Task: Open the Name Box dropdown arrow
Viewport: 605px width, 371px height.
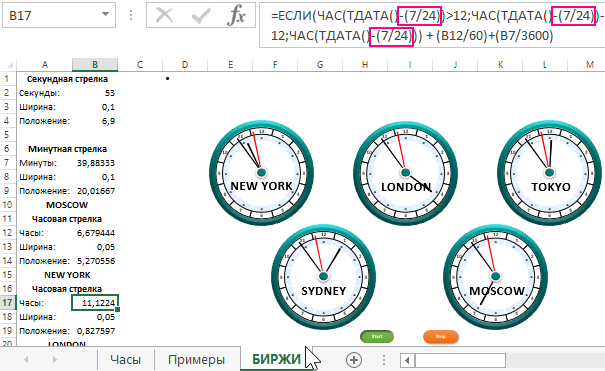Action: 105,15
